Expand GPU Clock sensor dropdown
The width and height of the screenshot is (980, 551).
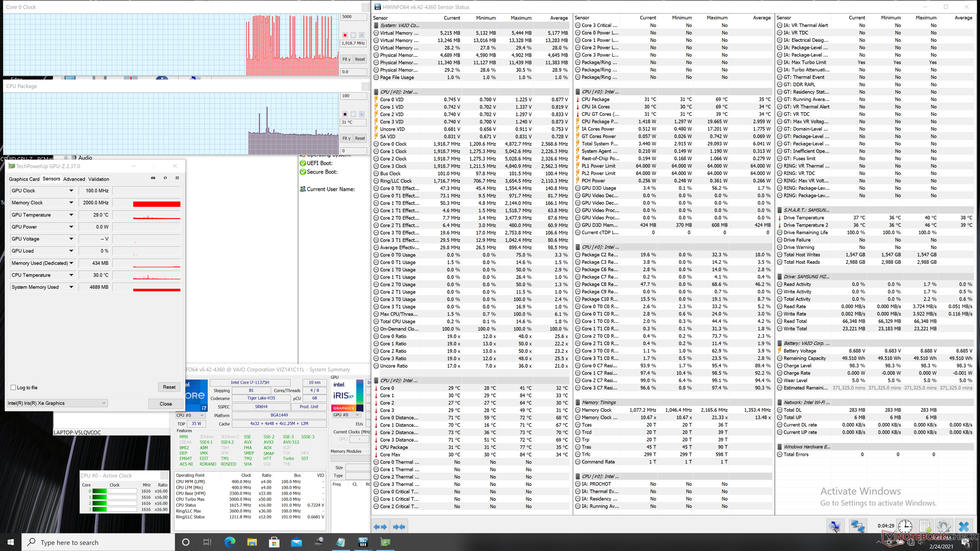pyautogui.click(x=71, y=191)
